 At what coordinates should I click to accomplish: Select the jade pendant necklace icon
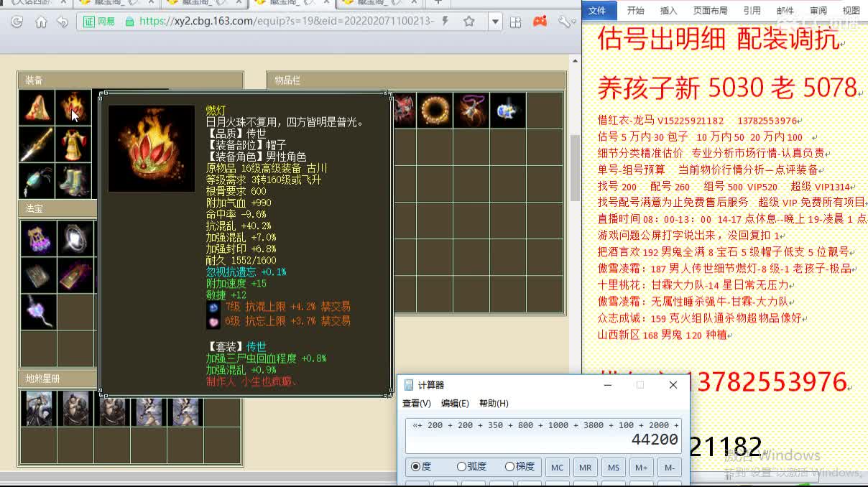pos(37,181)
